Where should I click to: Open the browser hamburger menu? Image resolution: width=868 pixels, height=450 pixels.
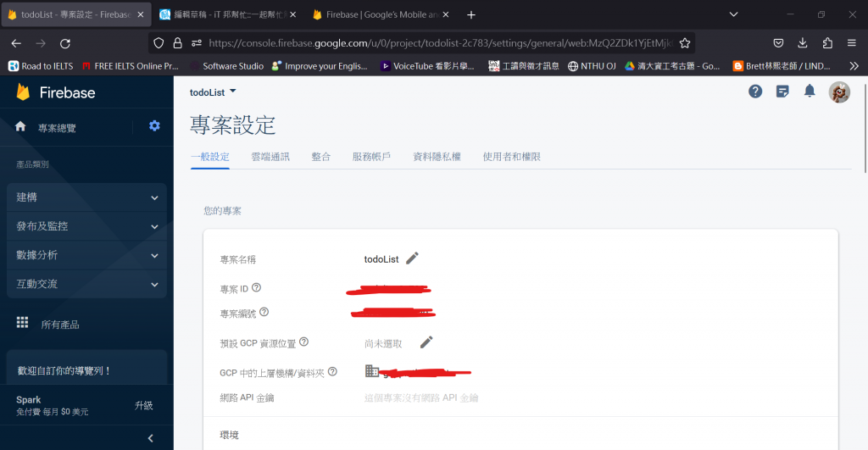pos(851,43)
